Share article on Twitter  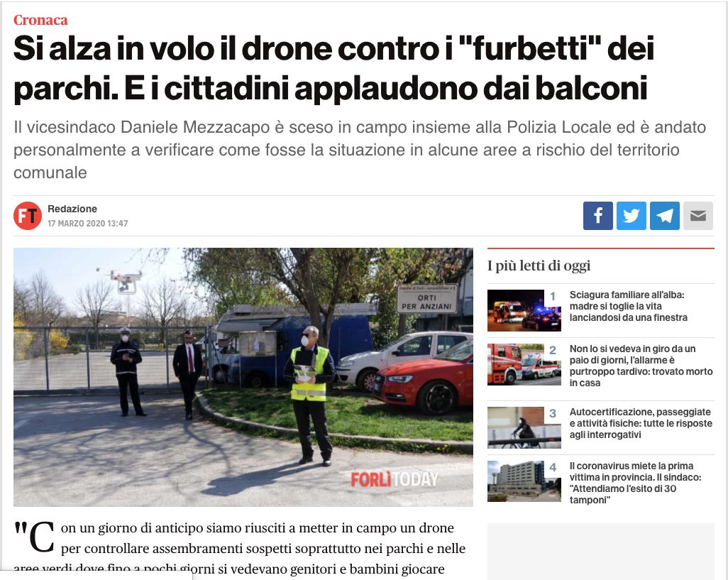tap(631, 216)
